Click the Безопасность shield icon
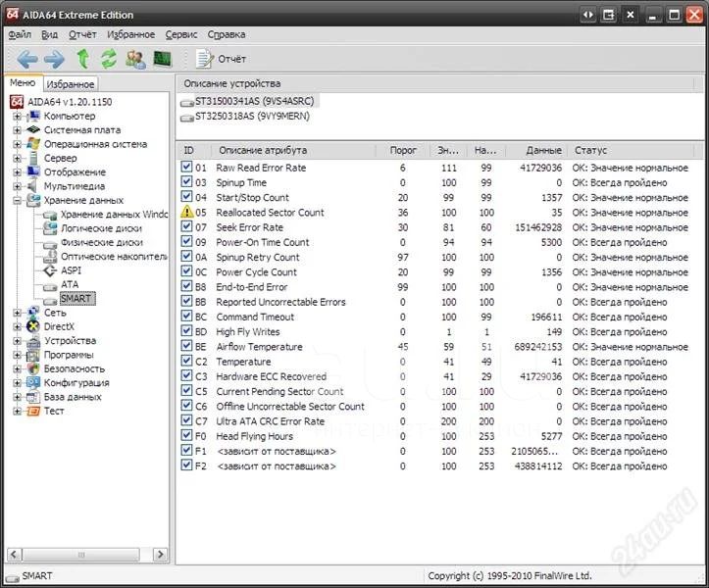709x588 pixels. [33, 368]
